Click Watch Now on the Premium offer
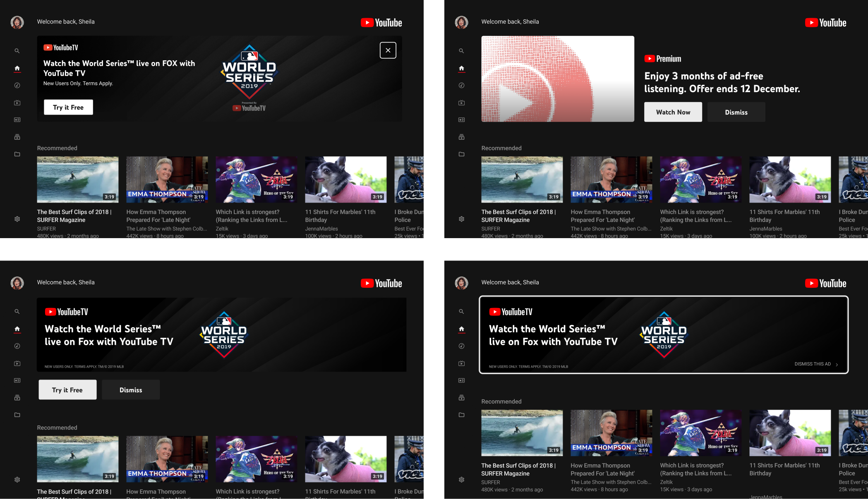The height and width of the screenshot is (499, 868). coord(673,112)
